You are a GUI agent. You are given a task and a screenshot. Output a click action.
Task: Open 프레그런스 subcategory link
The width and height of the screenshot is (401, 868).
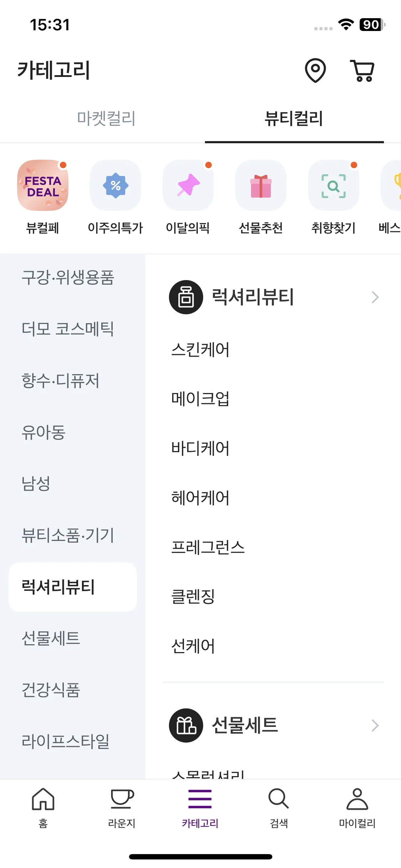click(x=208, y=547)
